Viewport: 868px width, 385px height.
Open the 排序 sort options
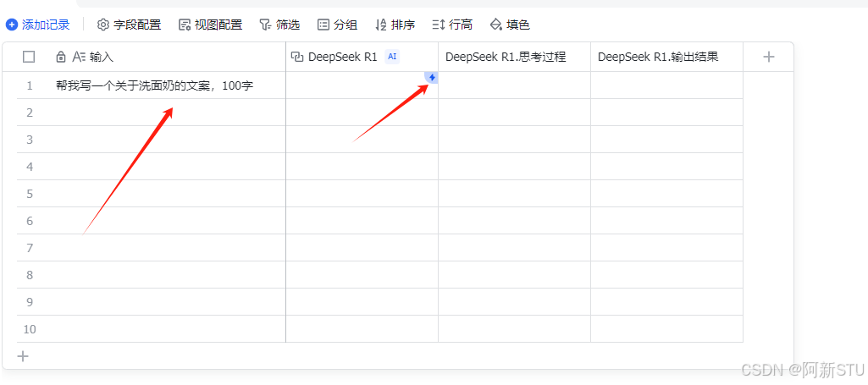[x=395, y=25]
